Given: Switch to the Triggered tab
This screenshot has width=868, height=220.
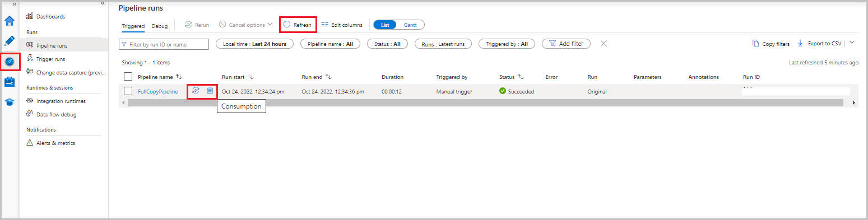Looking at the screenshot, I should (x=133, y=26).
